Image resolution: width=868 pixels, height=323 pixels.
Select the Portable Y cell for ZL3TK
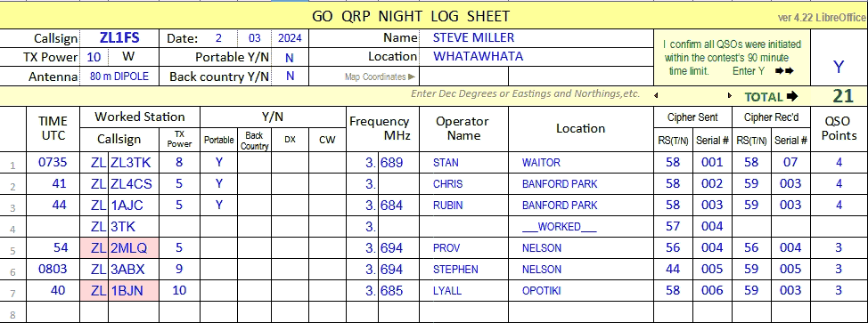218,163
